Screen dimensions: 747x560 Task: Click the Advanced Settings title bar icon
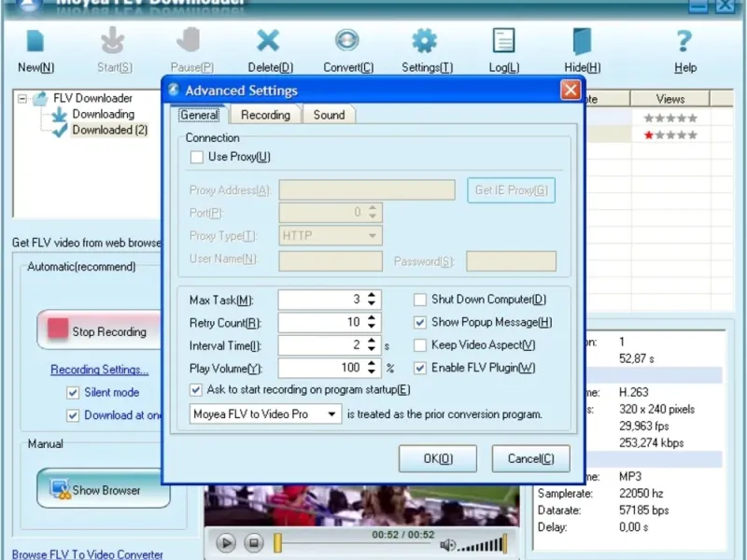pyautogui.click(x=174, y=90)
